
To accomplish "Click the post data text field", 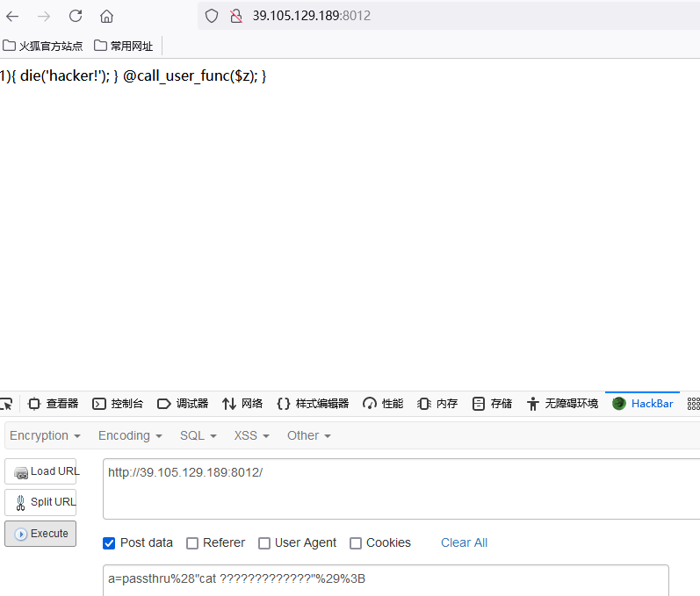I will (x=386, y=580).
